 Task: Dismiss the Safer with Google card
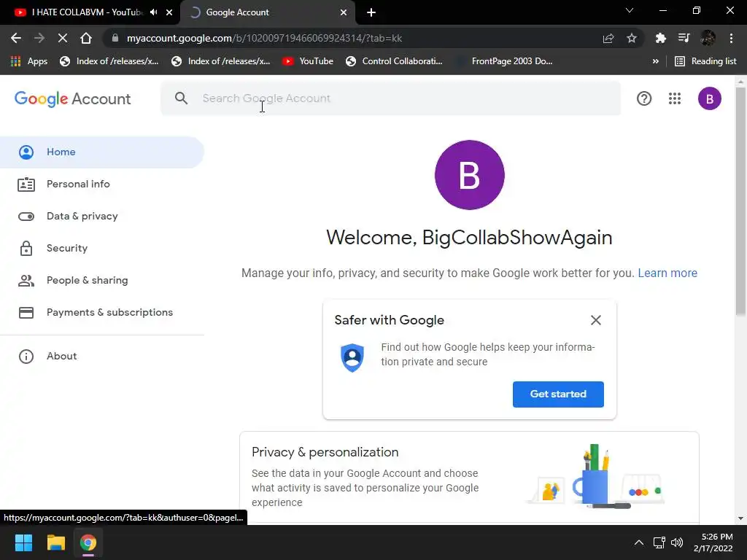[x=595, y=320]
